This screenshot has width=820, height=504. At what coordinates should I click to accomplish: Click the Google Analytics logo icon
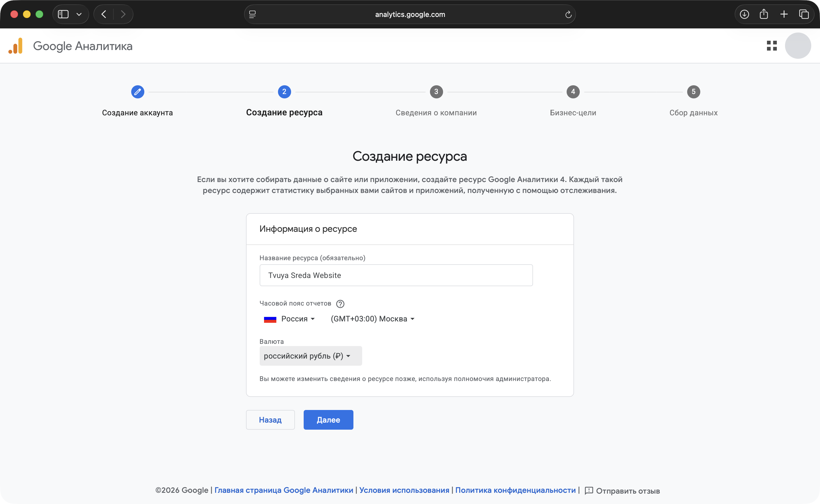click(x=16, y=46)
